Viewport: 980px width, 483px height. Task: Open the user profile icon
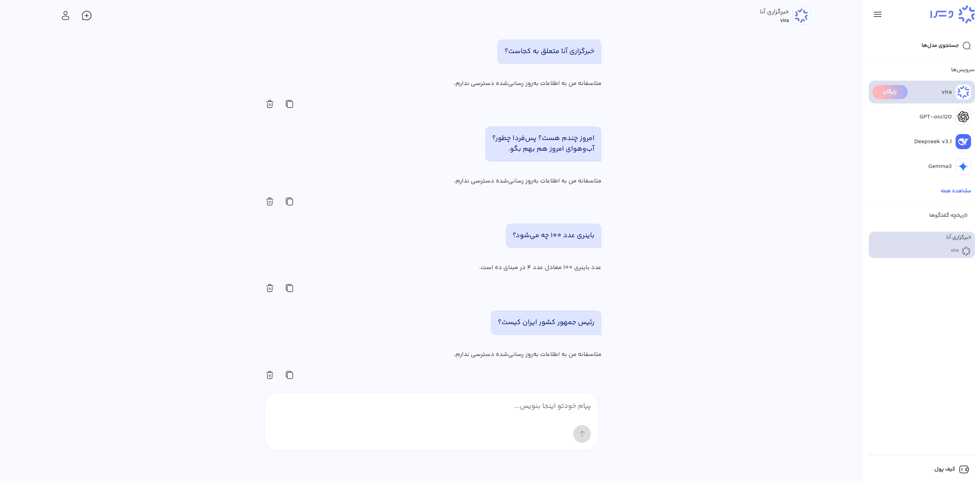pyautogui.click(x=65, y=16)
